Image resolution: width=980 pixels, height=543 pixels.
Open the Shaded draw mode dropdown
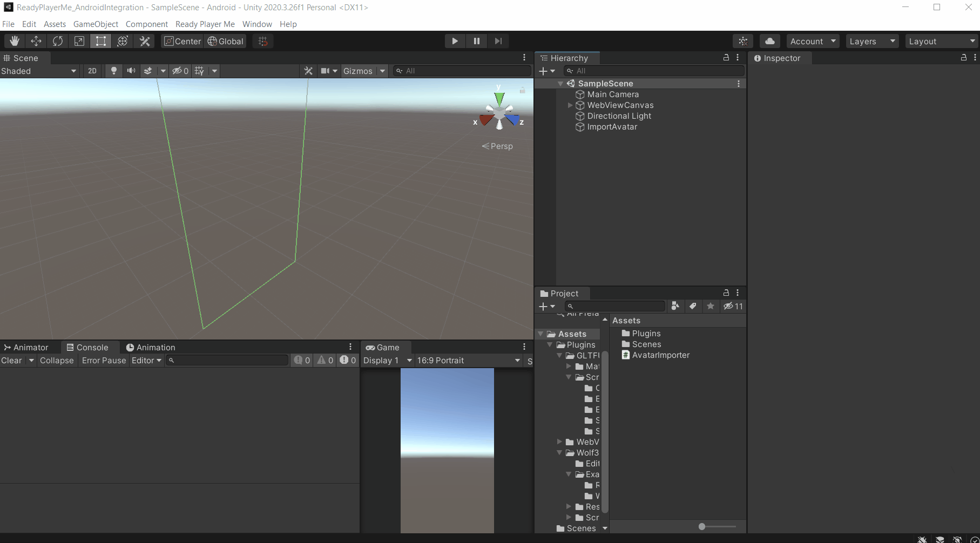[39, 71]
